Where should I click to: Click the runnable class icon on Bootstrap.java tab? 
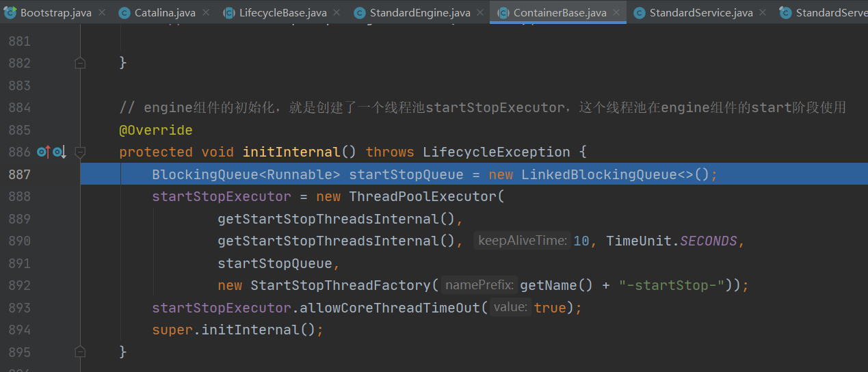coord(10,12)
